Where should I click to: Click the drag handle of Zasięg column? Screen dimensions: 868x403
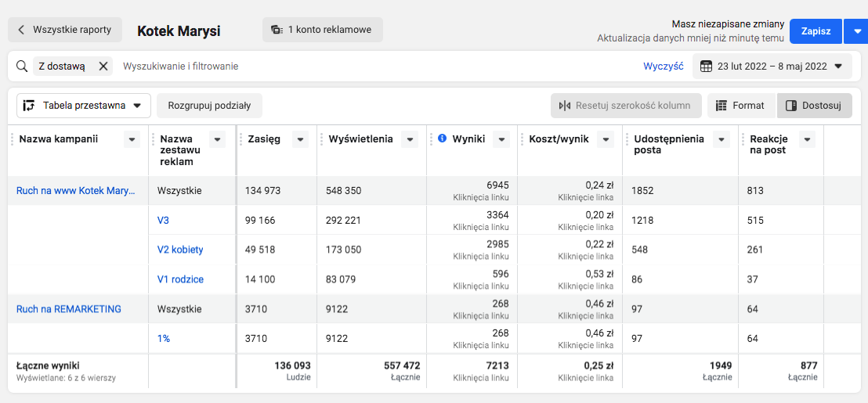pos(241,139)
